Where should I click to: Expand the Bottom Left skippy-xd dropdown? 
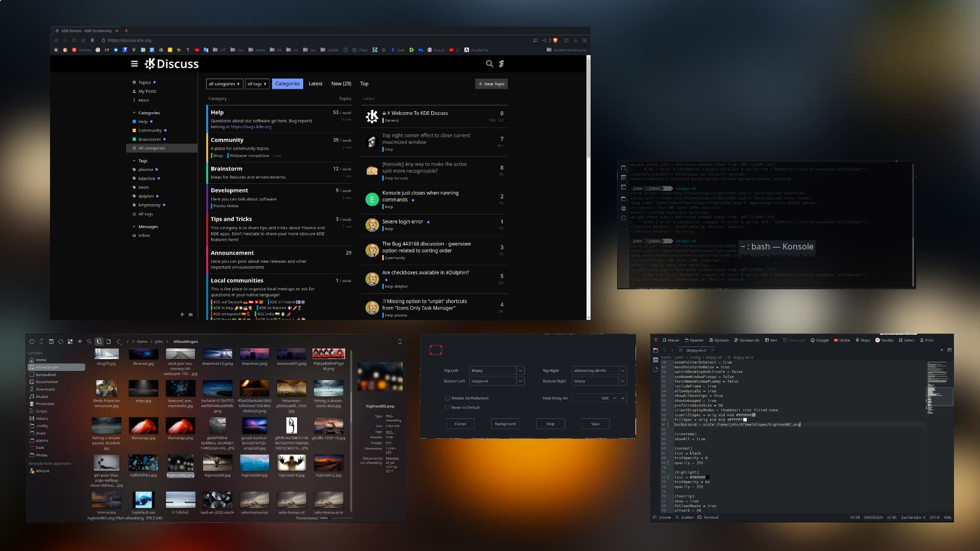[x=520, y=381]
